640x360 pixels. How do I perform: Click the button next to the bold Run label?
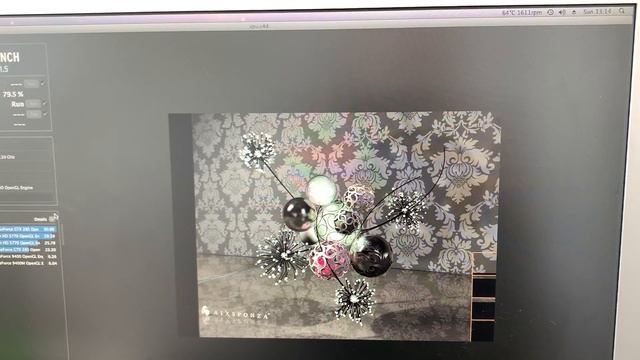click(x=33, y=104)
